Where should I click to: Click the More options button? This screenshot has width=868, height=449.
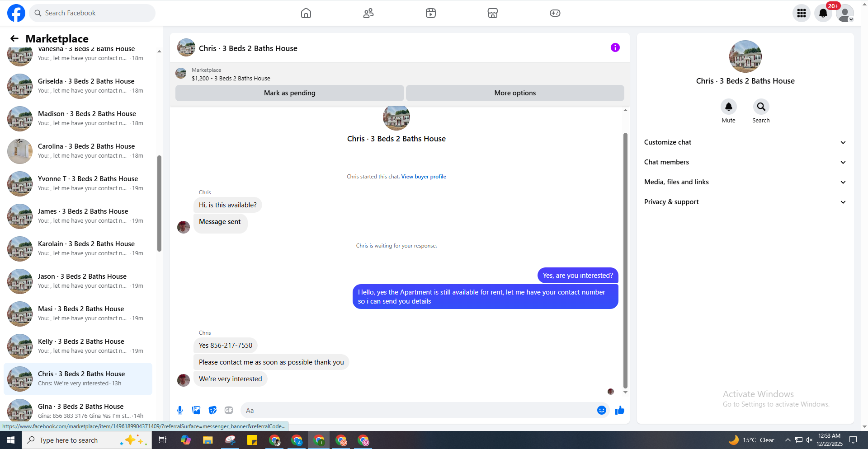tap(515, 93)
